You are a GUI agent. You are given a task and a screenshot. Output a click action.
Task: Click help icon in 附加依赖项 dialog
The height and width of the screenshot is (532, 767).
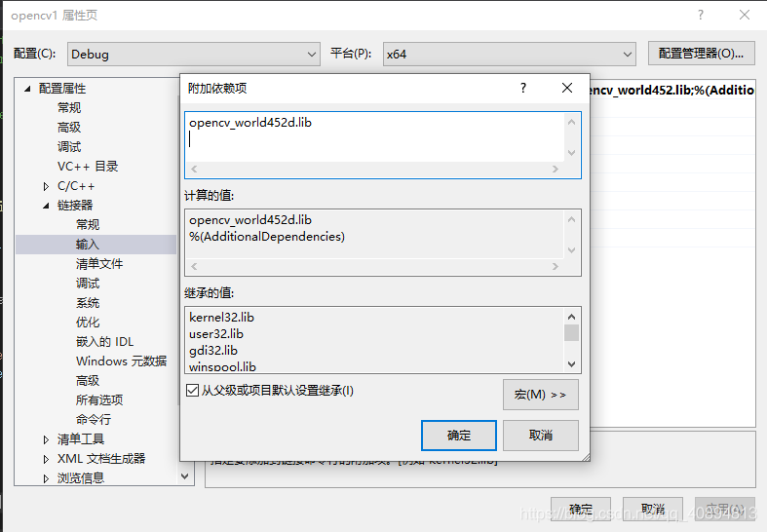[523, 88]
